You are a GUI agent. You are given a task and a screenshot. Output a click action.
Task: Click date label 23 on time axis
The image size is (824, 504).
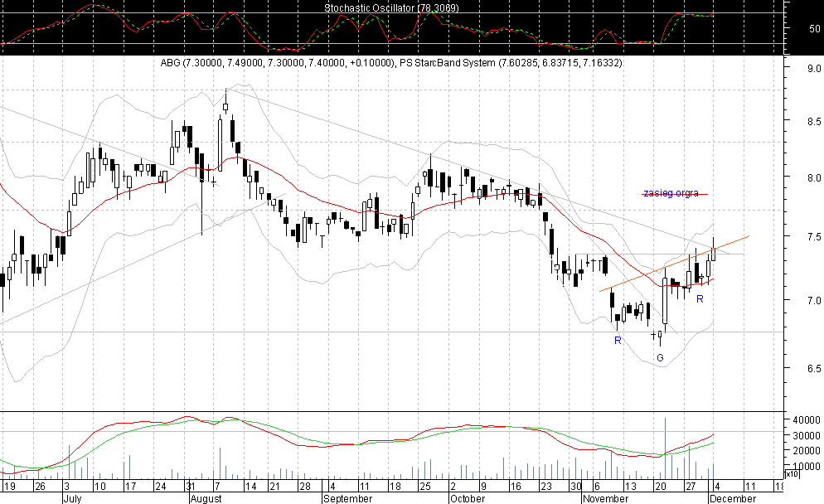(x=546, y=486)
